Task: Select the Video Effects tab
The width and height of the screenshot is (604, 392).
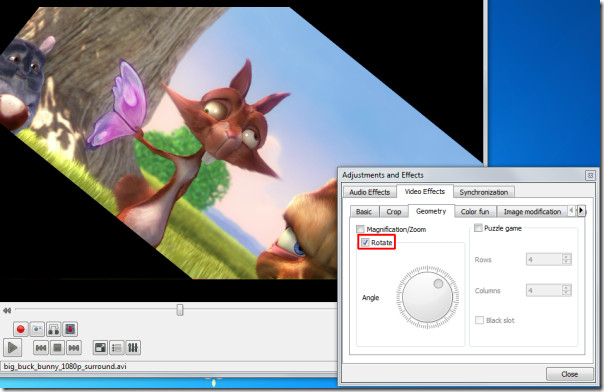Action: 424,191
